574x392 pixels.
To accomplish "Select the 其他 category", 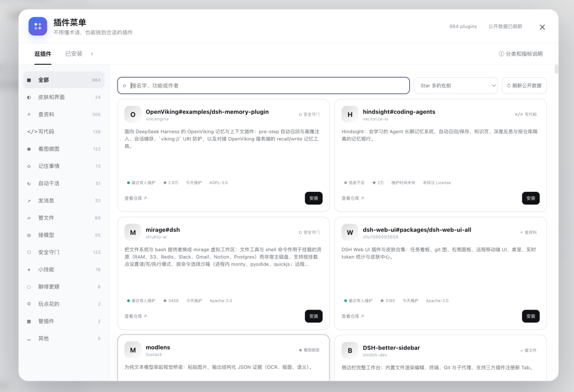I will tap(64, 338).
